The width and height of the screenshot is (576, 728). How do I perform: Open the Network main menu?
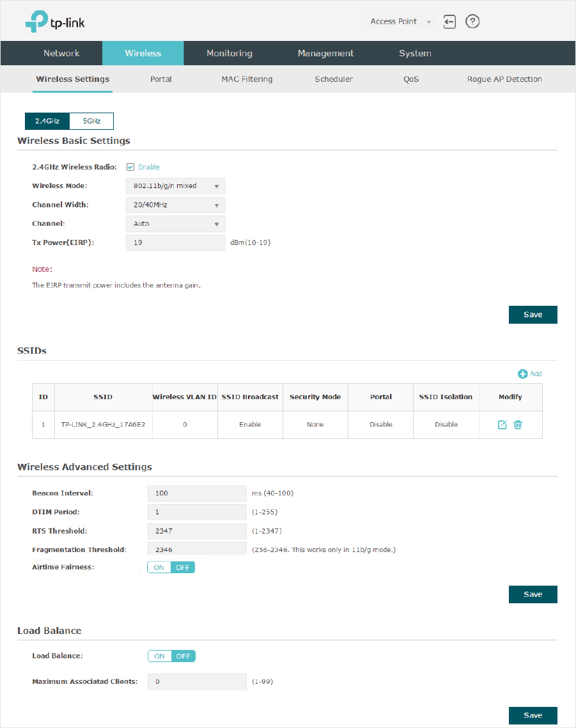click(x=62, y=53)
